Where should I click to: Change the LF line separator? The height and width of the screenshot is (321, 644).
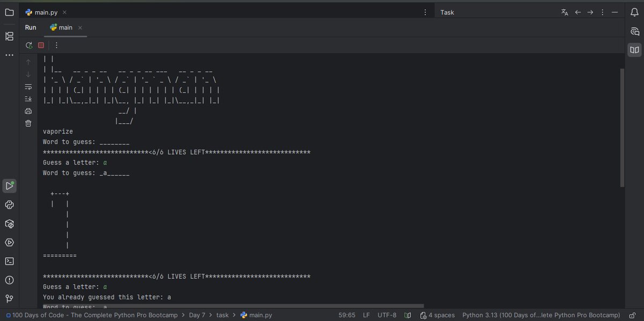pos(367,315)
